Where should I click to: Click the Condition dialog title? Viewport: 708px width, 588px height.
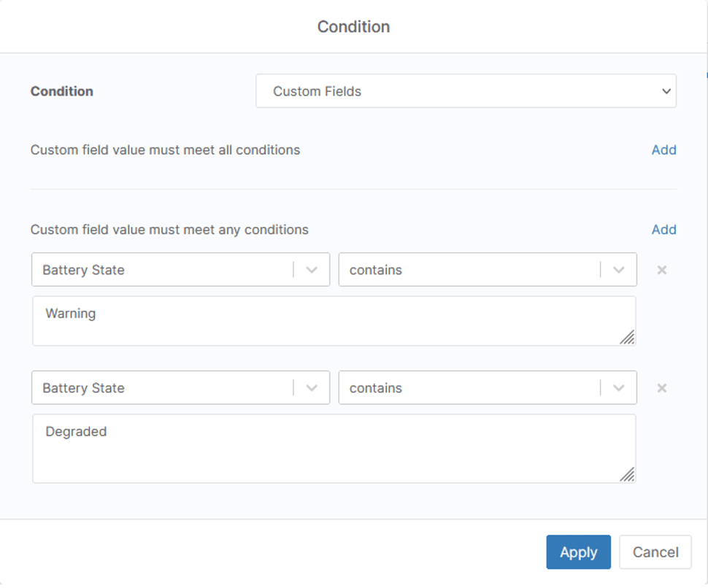click(x=353, y=26)
